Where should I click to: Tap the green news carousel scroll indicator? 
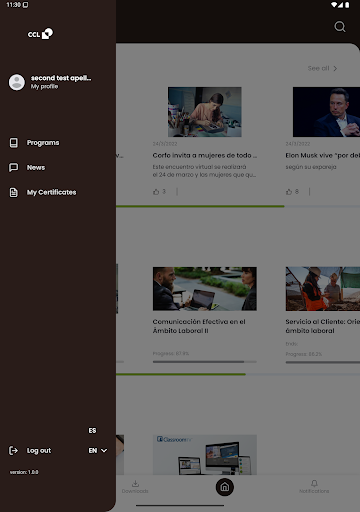click(200, 206)
